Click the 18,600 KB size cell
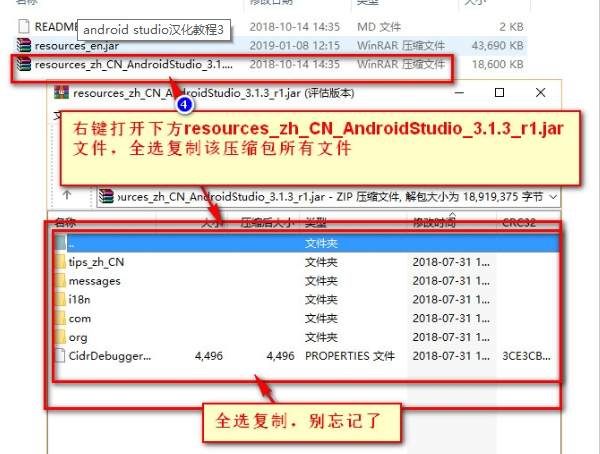 (x=497, y=64)
